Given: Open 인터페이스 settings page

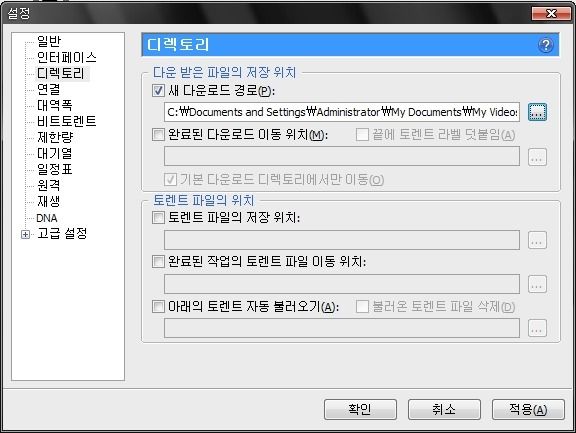Looking at the screenshot, I should point(66,57).
